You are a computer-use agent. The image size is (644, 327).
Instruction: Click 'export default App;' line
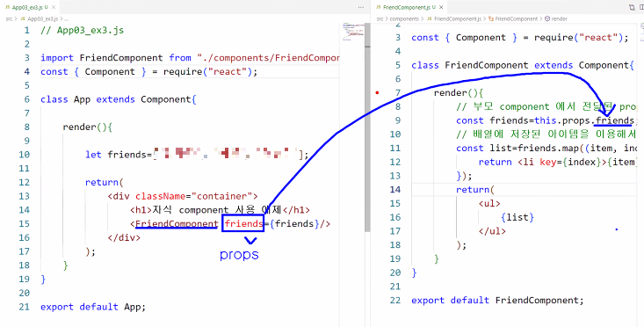coord(93,307)
